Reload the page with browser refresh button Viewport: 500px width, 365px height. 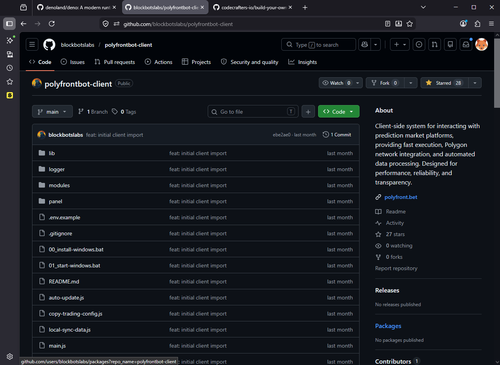click(x=52, y=24)
